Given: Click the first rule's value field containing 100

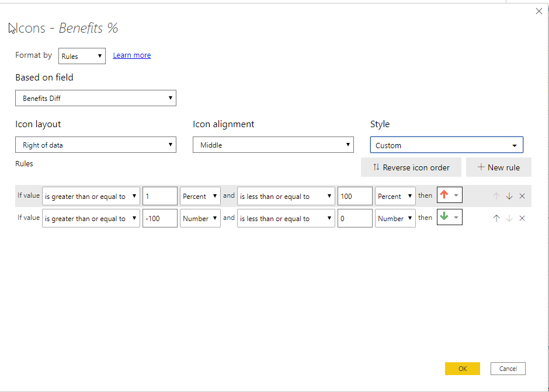Looking at the screenshot, I should pyautogui.click(x=355, y=196).
